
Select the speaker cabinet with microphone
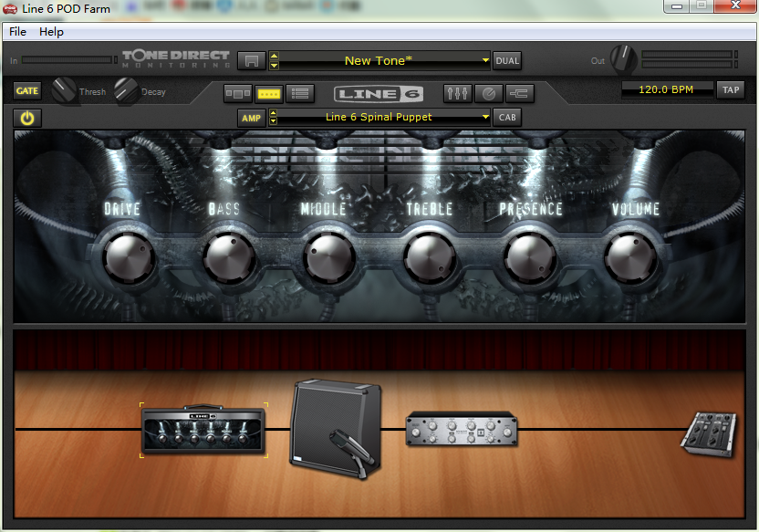point(335,430)
